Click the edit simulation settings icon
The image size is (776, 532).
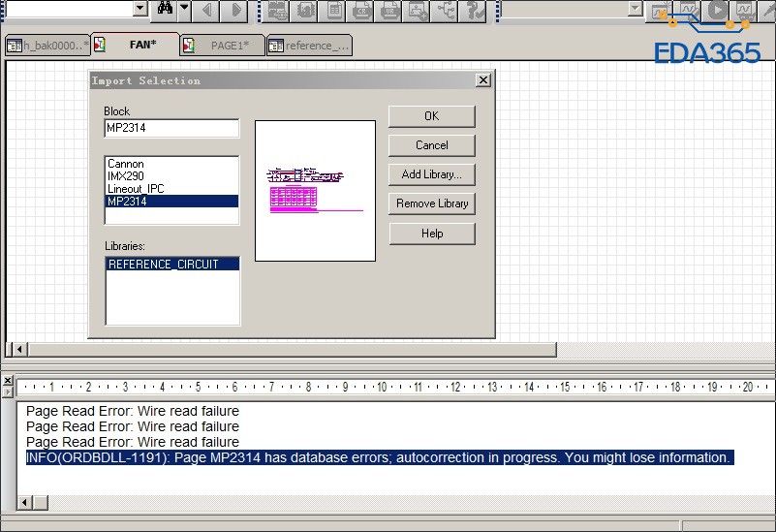pyautogui.click(x=689, y=11)
